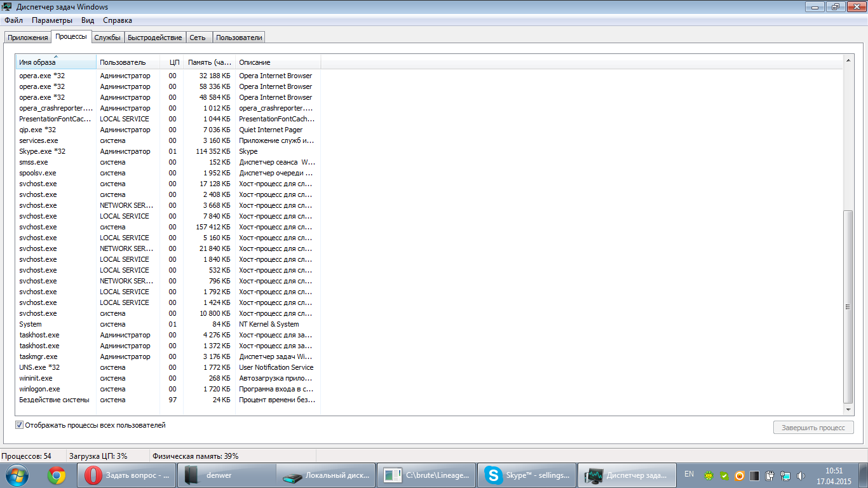Sort by ЦП column header
Screen dimensions: 868x488
pyautogui.click(x=172, y=62)
